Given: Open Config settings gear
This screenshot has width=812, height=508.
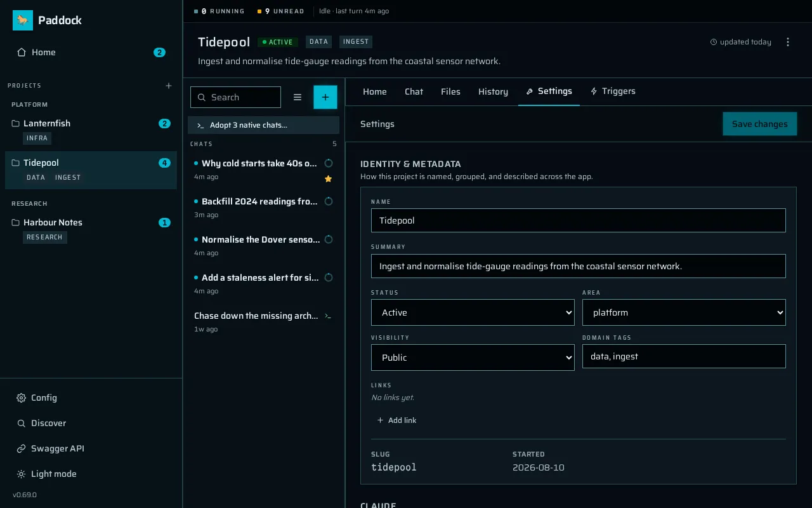Looking at the screenshot, I should pyautogui.click(x=91, y=398).
